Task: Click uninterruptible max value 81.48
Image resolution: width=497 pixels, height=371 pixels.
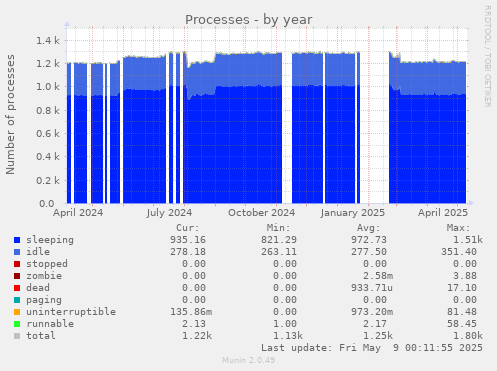Action: point(462,312)
